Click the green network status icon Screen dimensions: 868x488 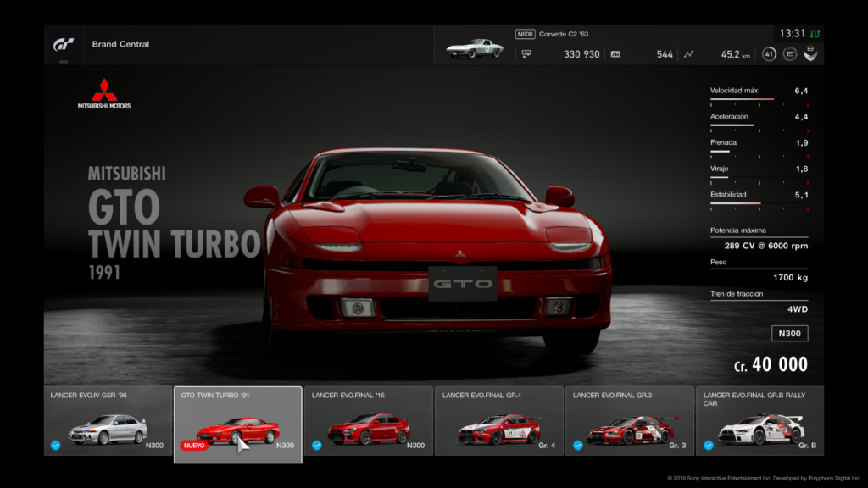pos(815,34)
